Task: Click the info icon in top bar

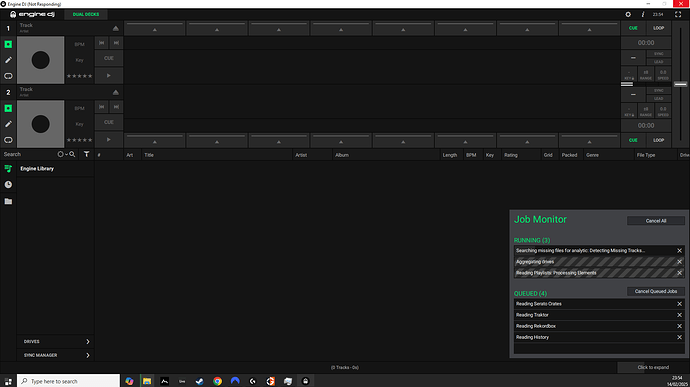Action: click(x=643, y=15)
